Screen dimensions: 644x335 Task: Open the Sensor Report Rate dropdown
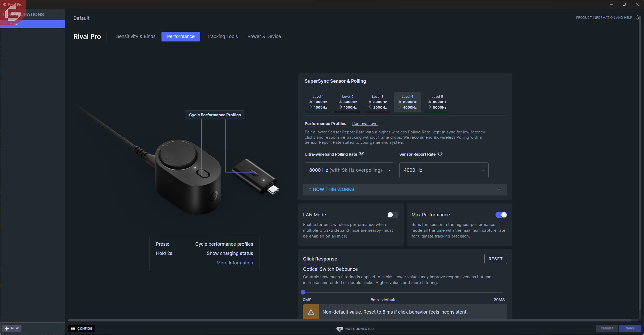click(x=444, y=170)
